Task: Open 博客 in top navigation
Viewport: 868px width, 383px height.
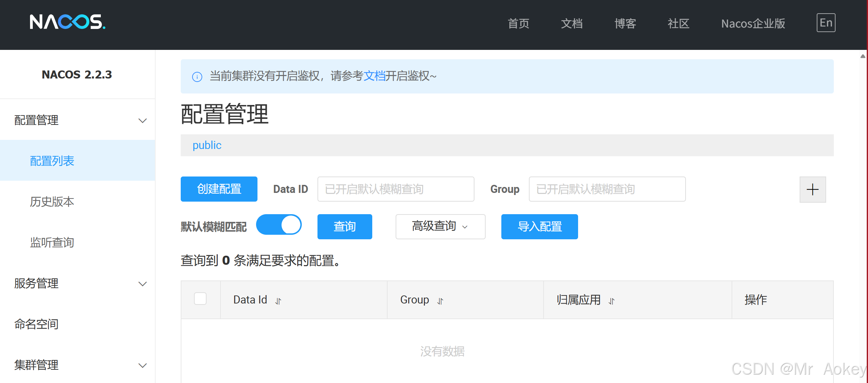Action: [x=625, y=23]
